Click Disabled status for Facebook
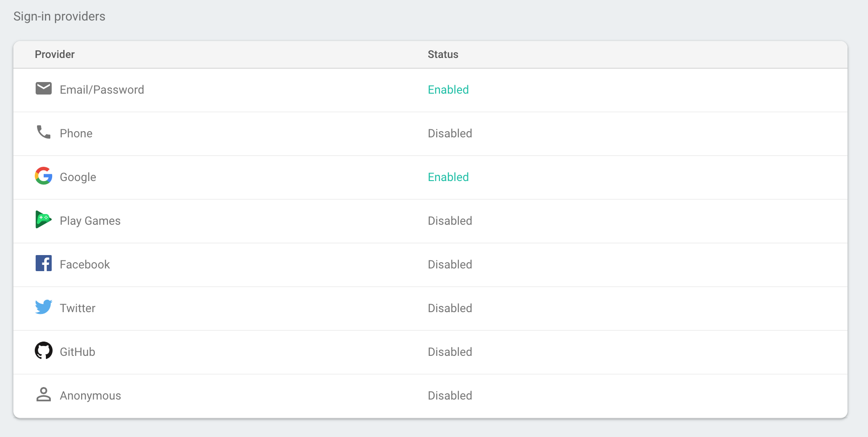 point(450,264)
